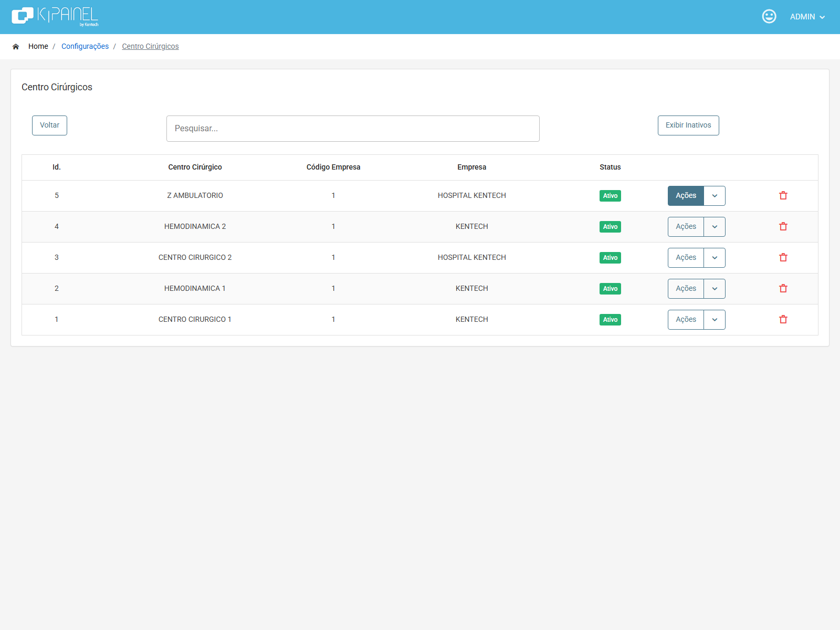Viewport: 840px width, 630px height.
Task: Expand the Ações dropdown arrow for CENTRO CIRURGICO 1
Action: pos(715,320)
